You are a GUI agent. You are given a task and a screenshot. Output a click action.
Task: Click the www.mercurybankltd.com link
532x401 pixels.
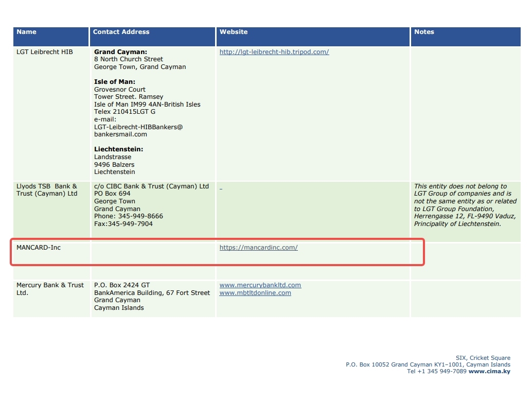[260, 285]
